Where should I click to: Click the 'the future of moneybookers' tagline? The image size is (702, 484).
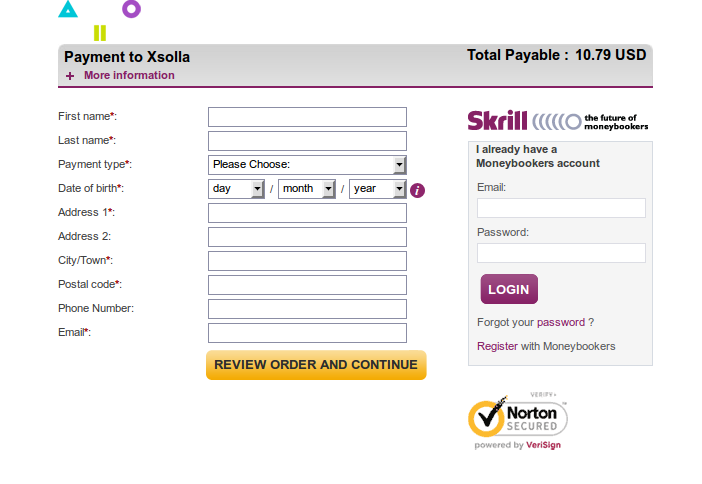(616, 122)
